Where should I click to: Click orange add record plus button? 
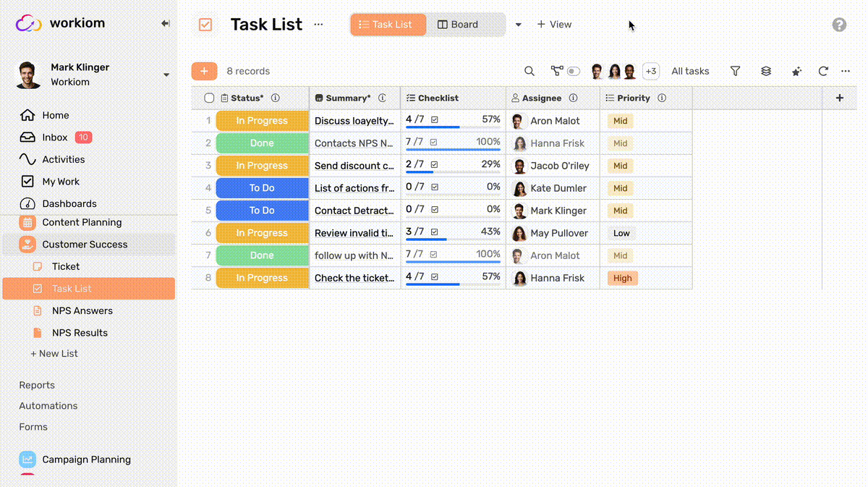(x=204, y=71)
